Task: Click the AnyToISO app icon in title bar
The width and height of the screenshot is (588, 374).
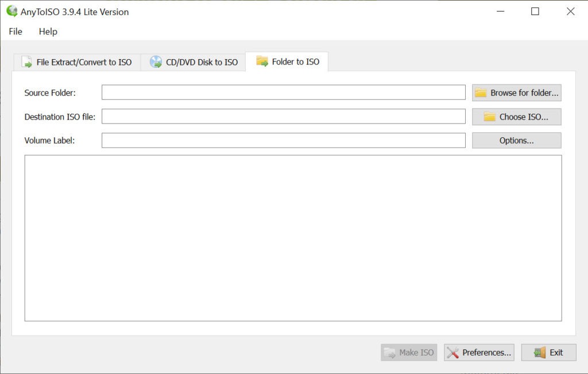Action: tap(11, 11)
